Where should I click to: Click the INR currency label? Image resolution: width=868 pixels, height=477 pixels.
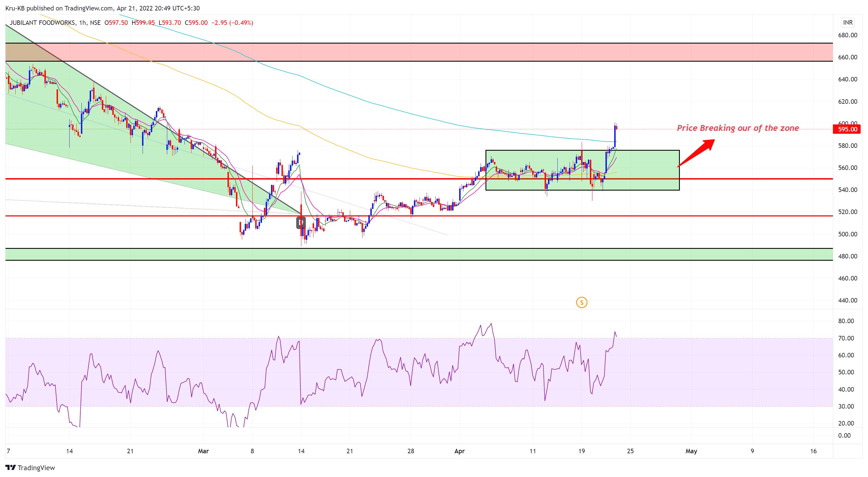tap(848, 23)
